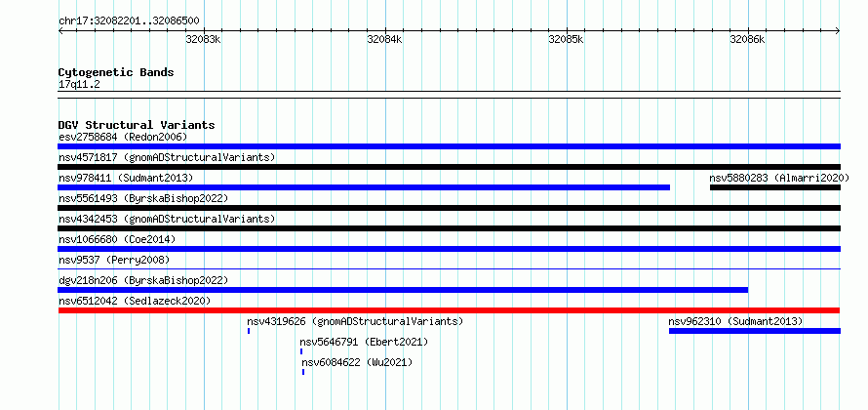Image resolution: width=868 pixels, height=410 pixels.
Task: Click the 32086k ruler position
Action: [747, 39]
